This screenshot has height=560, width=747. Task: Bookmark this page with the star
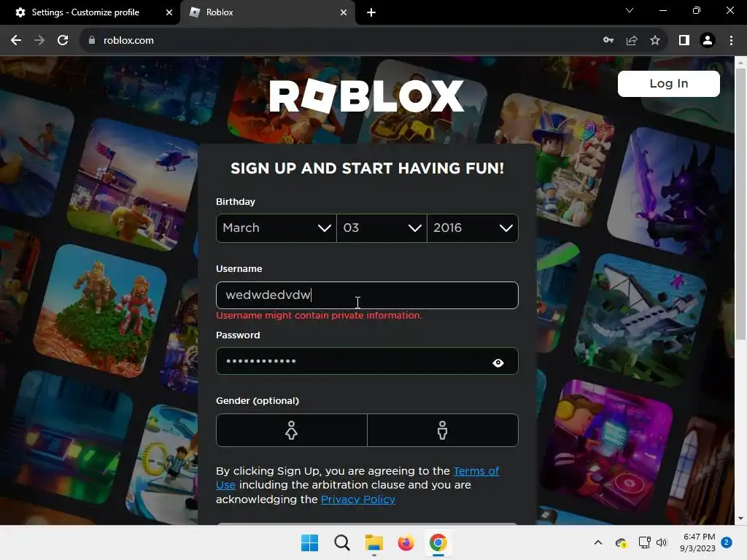coord(655,41)
